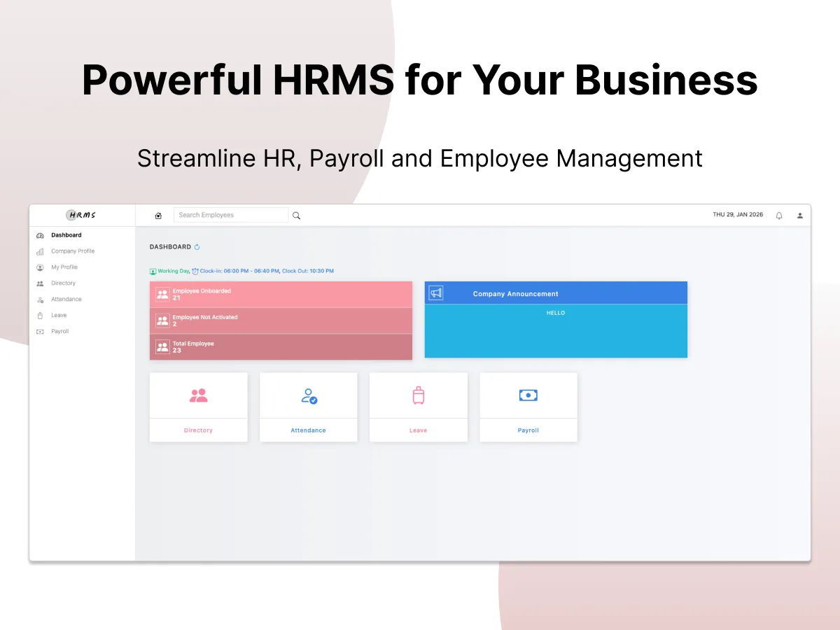Click inside the Search Employees field
This screenshot has height=630, width=840.
point(231,215)
